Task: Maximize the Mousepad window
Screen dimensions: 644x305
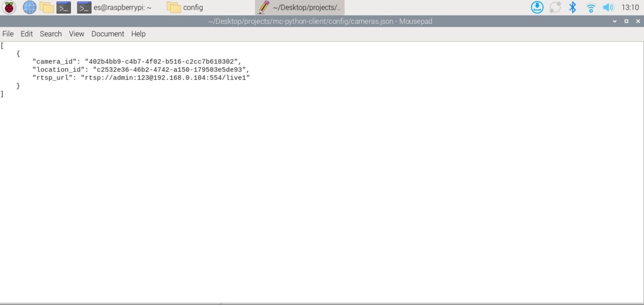Action: coord(626,21)
